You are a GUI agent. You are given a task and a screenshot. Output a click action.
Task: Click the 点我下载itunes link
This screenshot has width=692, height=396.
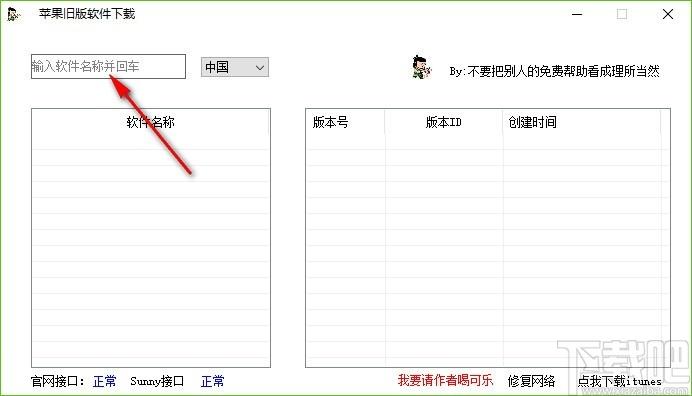pos(620,381)
